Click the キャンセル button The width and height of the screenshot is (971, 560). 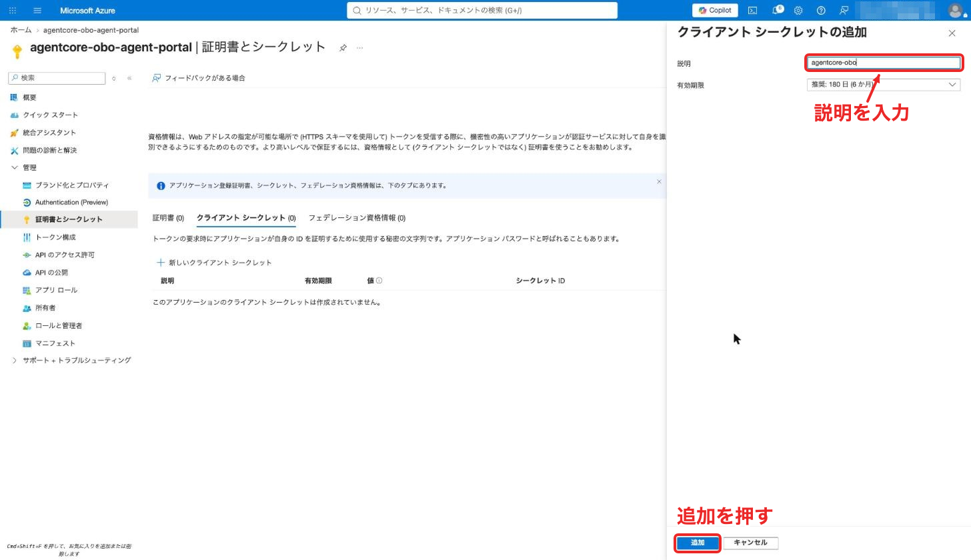[751, 543]
